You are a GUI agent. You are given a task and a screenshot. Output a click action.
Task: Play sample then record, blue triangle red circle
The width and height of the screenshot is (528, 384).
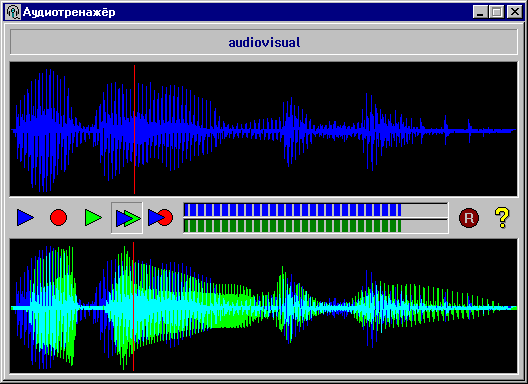click(160, 218)
